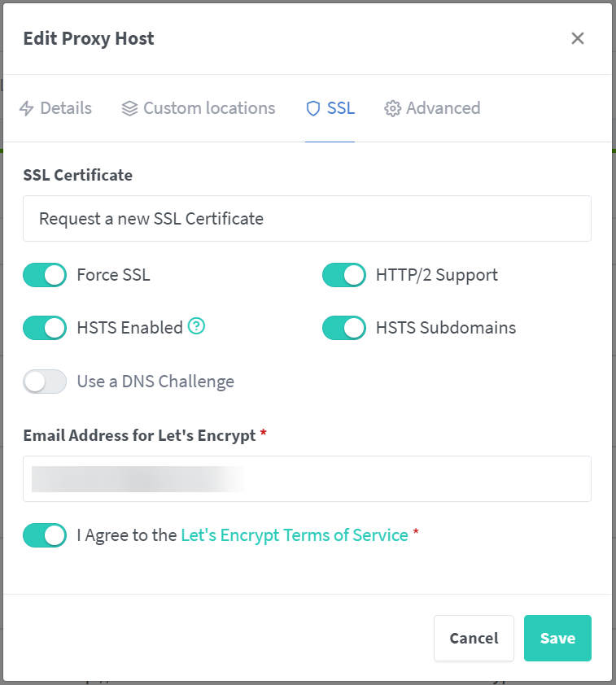This screenshot has width=616, height=685.
Task: Click the stacked layers icon for Custom locations
Action: [129, 108]
